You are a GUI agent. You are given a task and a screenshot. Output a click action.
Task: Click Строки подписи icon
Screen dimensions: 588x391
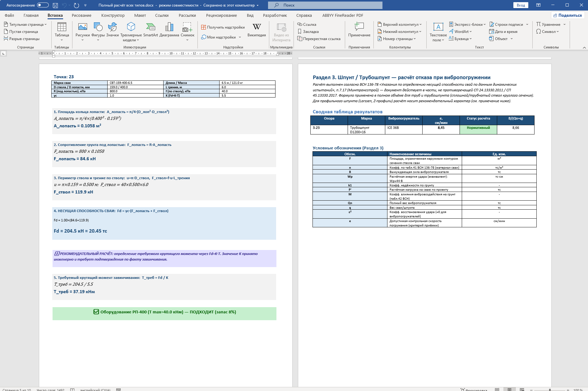492,24
